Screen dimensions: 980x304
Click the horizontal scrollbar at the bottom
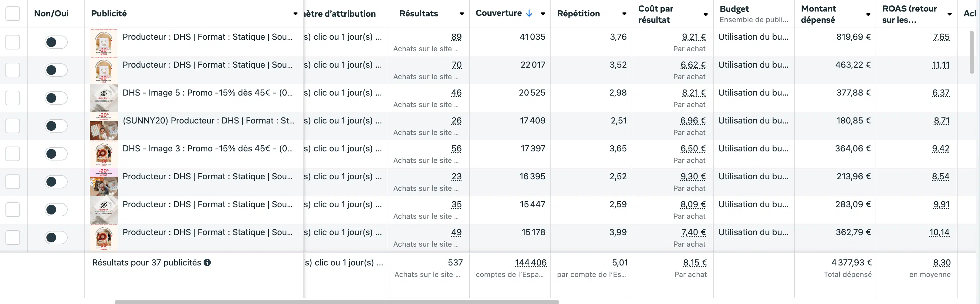[x=336, y=302]
